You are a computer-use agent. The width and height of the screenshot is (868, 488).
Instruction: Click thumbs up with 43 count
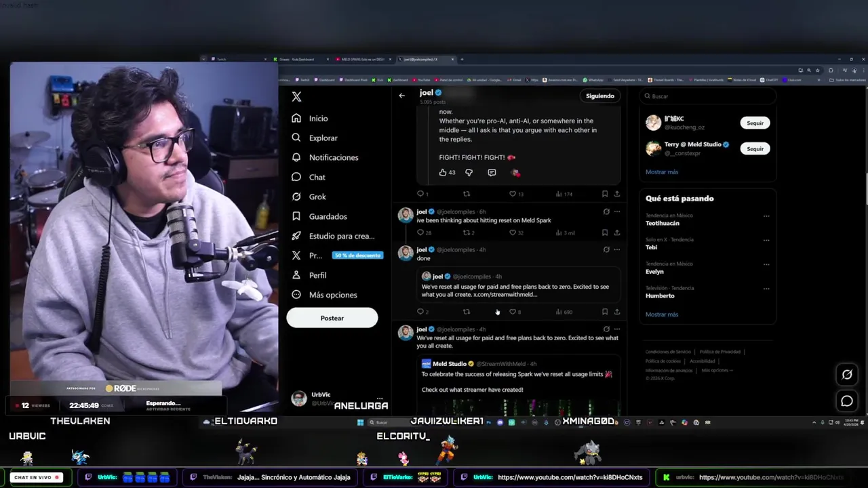[447, 173]
